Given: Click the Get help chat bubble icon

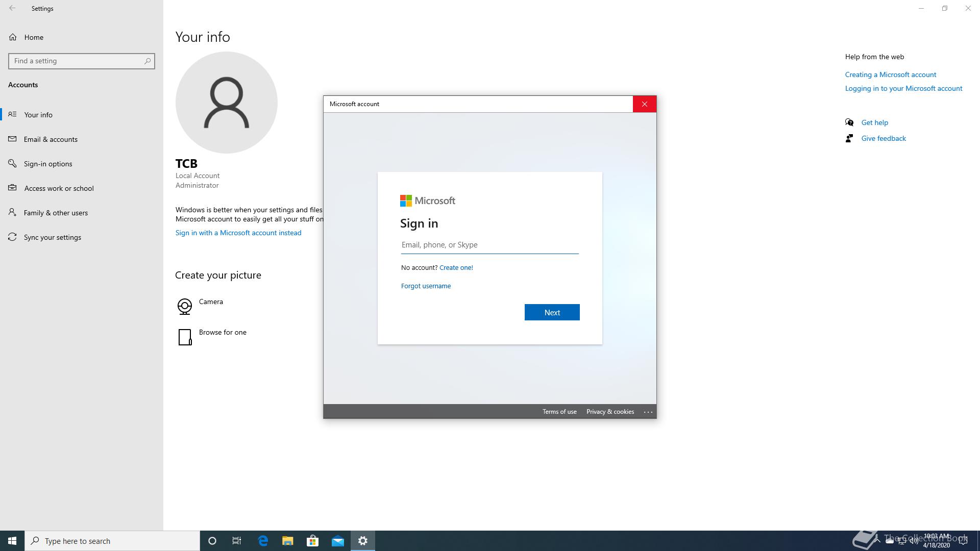Looking at the screenshot, I should coord(849,122).
